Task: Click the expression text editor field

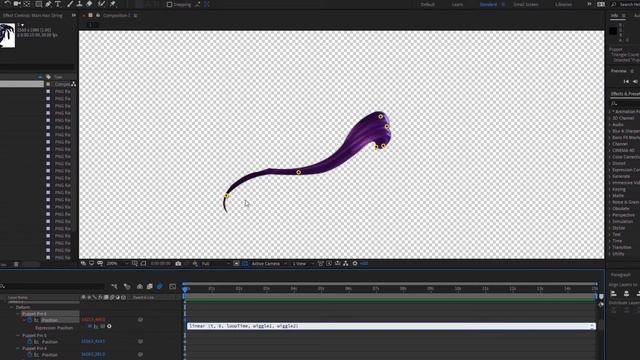Action: 391,326
